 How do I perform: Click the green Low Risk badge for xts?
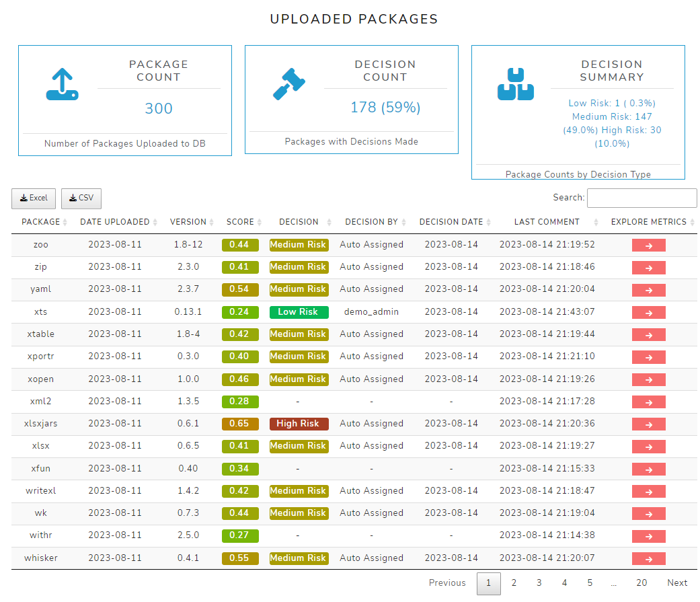tap(299, 312)
